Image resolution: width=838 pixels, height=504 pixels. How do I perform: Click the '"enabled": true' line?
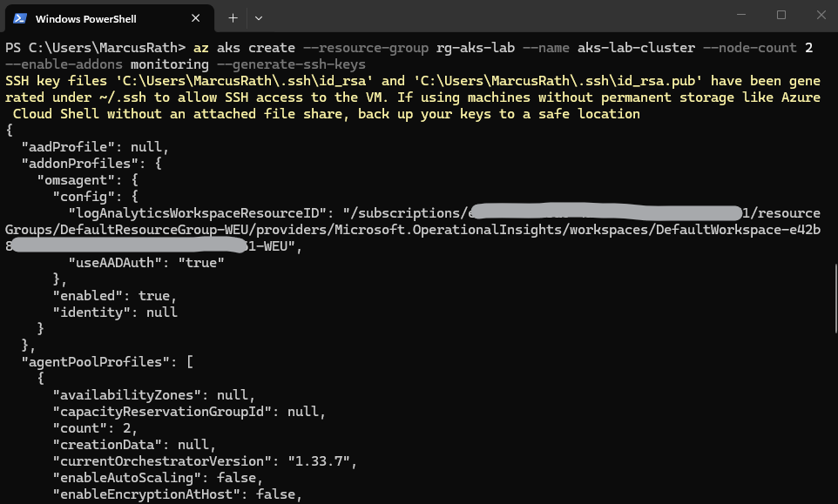point(114,296)
